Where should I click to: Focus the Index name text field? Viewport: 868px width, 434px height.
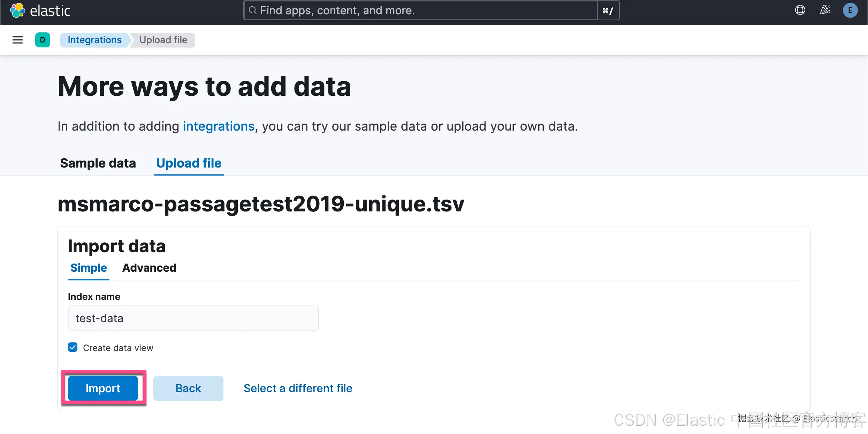193,318
